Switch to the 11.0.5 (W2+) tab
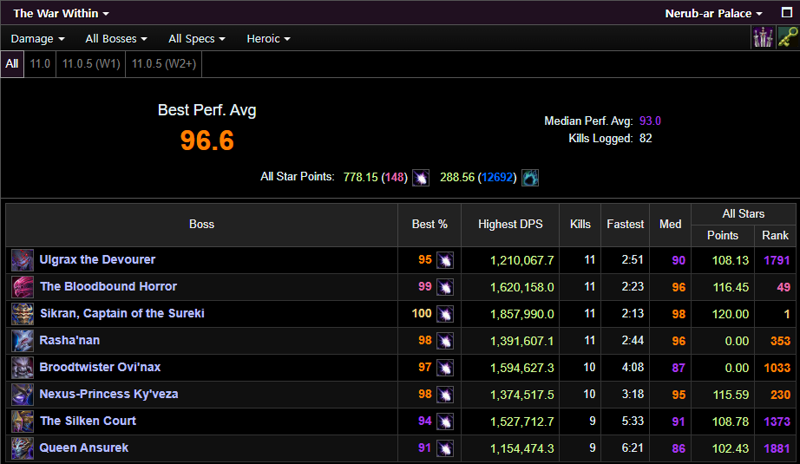Screen dimensions: 800x464 pyautogui.click(x=164, y=64)
